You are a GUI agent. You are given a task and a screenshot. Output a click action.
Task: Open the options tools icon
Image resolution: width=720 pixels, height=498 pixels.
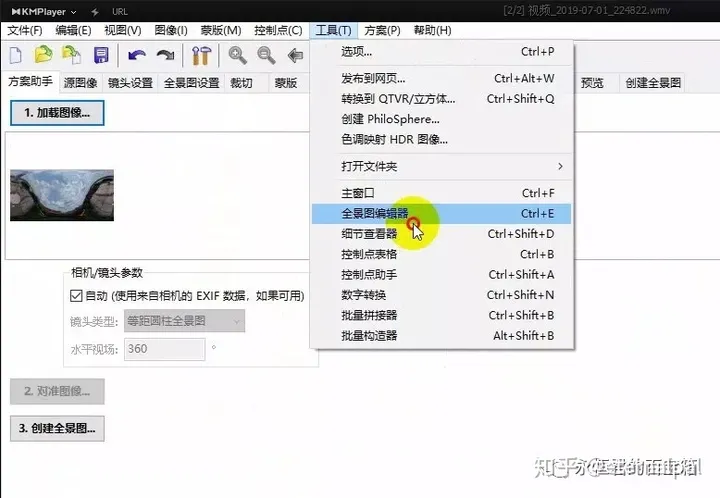tap(201, 56)
